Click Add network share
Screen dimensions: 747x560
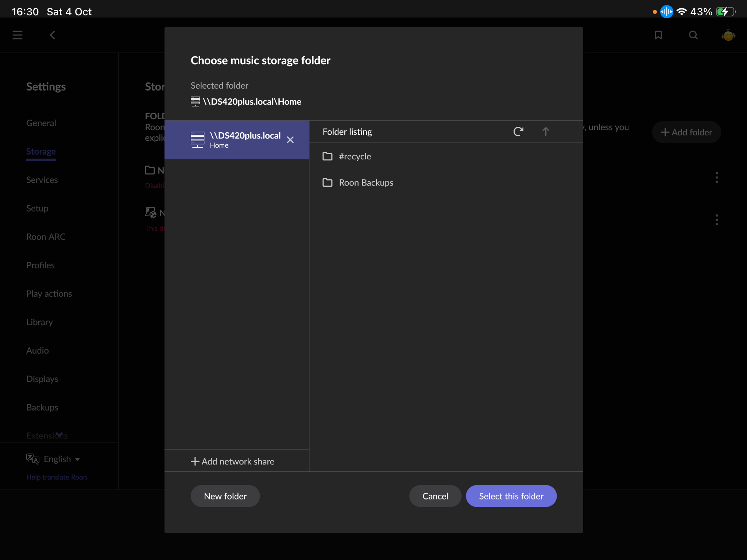coord(233,461)
